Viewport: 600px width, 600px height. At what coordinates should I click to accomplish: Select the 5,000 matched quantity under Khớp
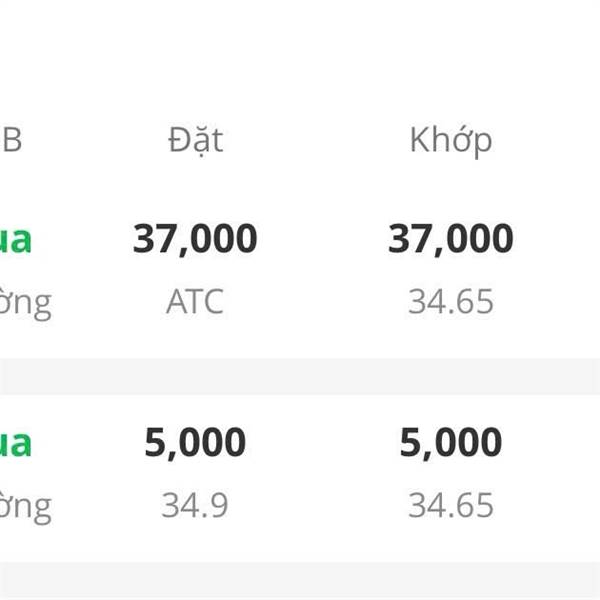pos(450,443)
